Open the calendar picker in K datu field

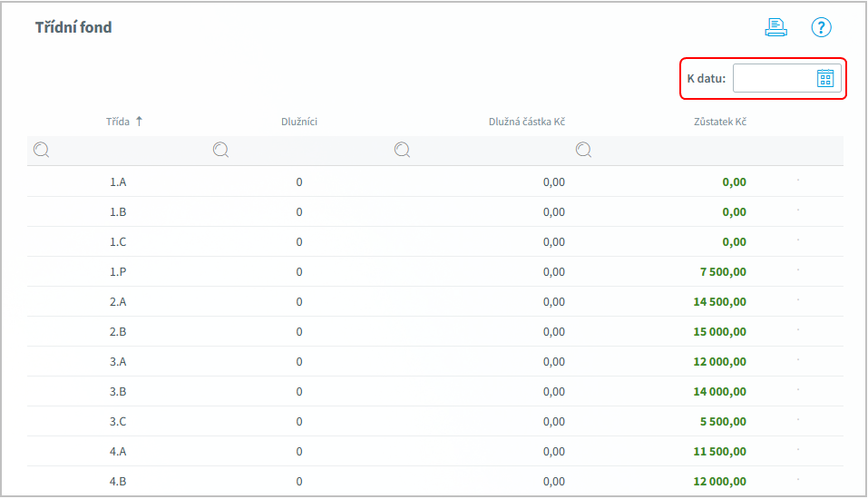click(x=824, y=78)
